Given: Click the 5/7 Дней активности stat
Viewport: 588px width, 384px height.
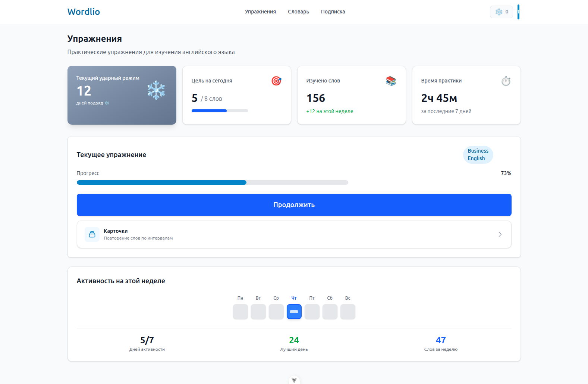Looking at the screenshot, I should (x=147, y=344).
